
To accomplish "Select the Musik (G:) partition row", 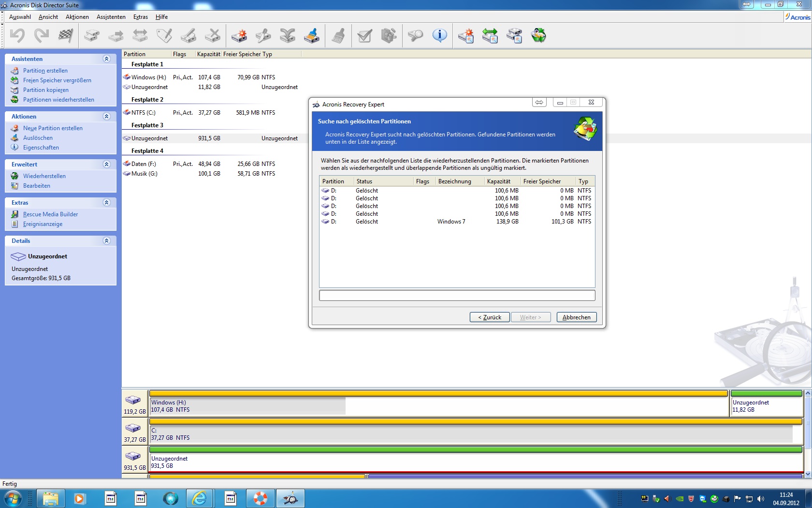I will [212, 174].
